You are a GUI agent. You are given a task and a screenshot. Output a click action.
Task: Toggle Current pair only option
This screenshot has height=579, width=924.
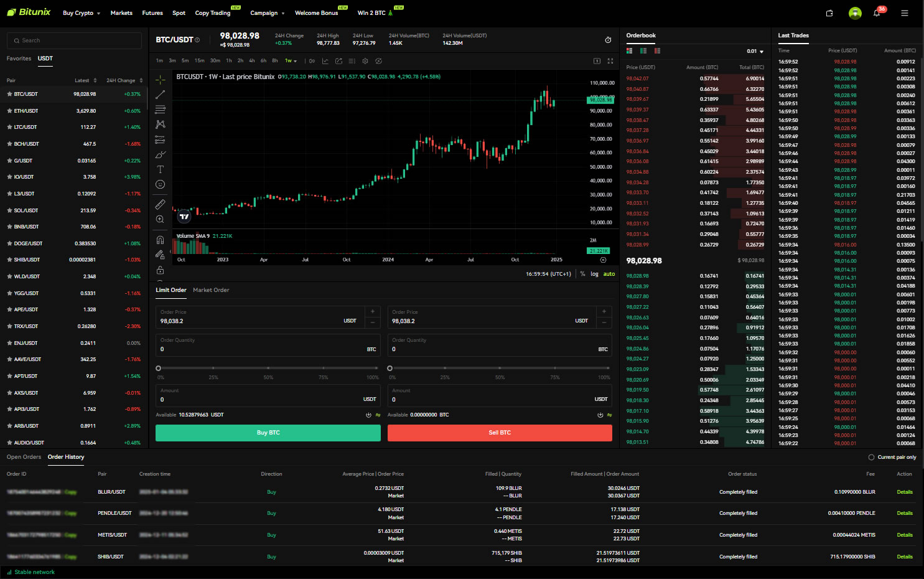click(892, 457)
